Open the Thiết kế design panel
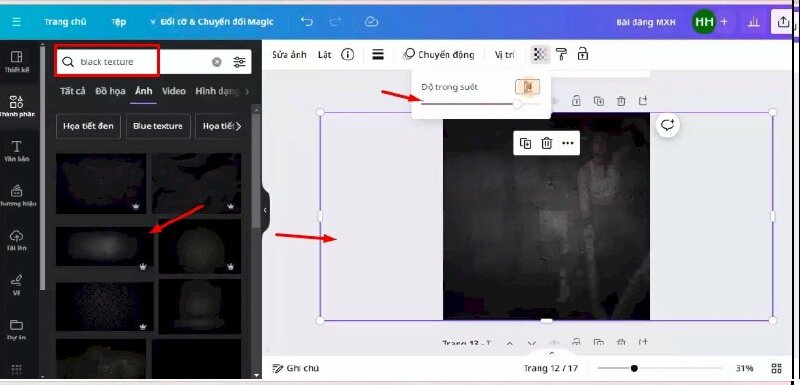Image resolution: width=800 pixels, height=385 pixels. [x=17, y=61]
